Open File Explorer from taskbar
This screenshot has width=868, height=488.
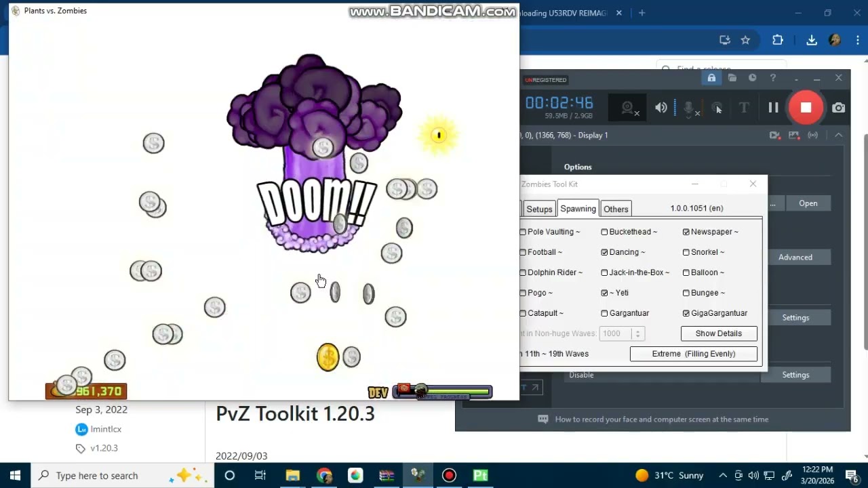(x=292, y=475)
